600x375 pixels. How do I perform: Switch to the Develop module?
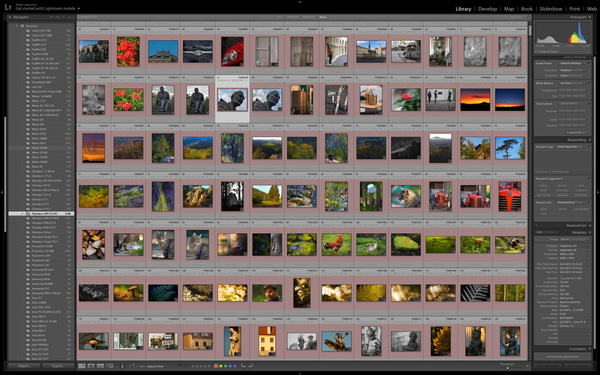(487, 9)
